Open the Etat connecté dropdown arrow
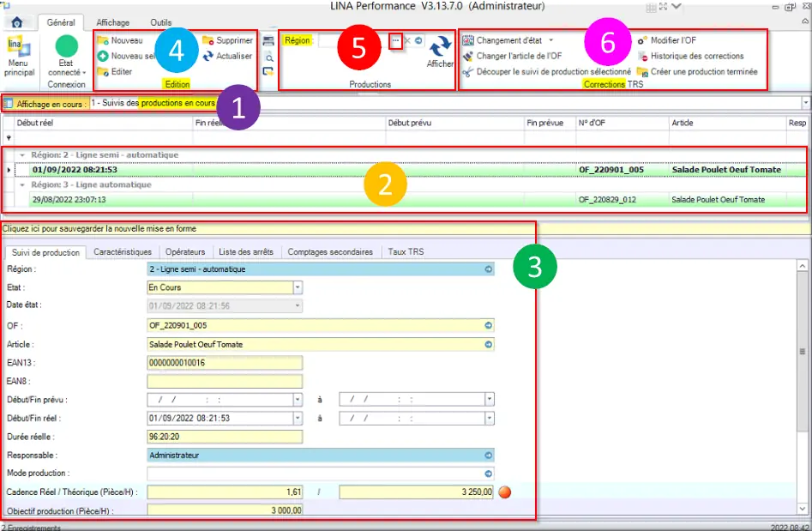The image size is (812, 531). click(84, 73)
